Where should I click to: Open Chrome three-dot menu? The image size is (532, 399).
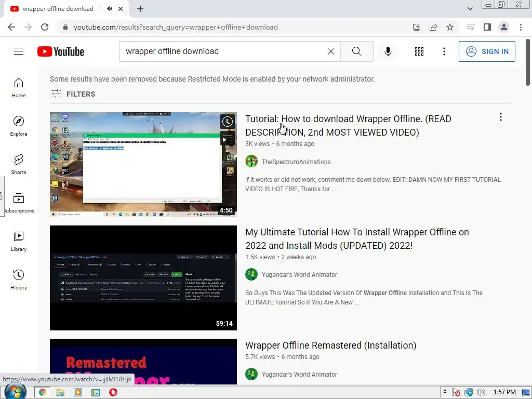click(521, 27)
